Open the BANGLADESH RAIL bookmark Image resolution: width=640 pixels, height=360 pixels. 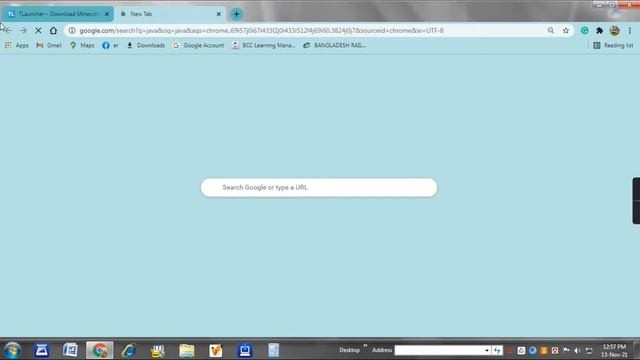coord(335,45)
